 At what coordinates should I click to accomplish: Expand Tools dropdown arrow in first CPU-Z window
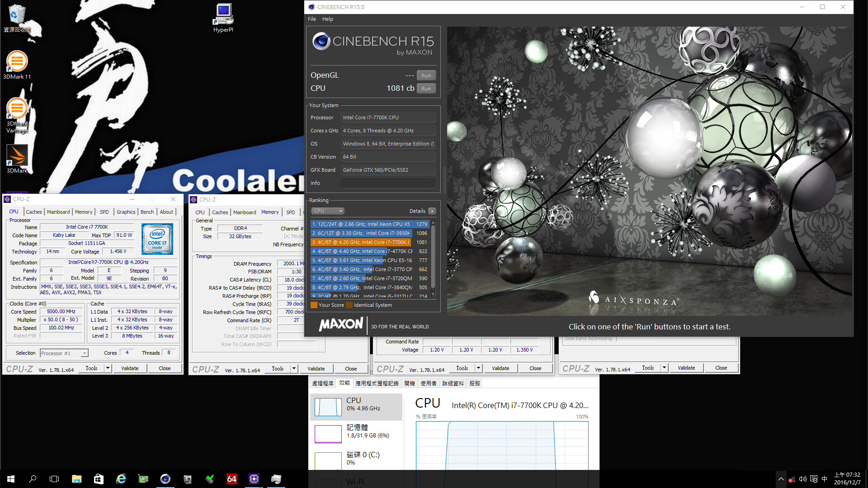108,368
